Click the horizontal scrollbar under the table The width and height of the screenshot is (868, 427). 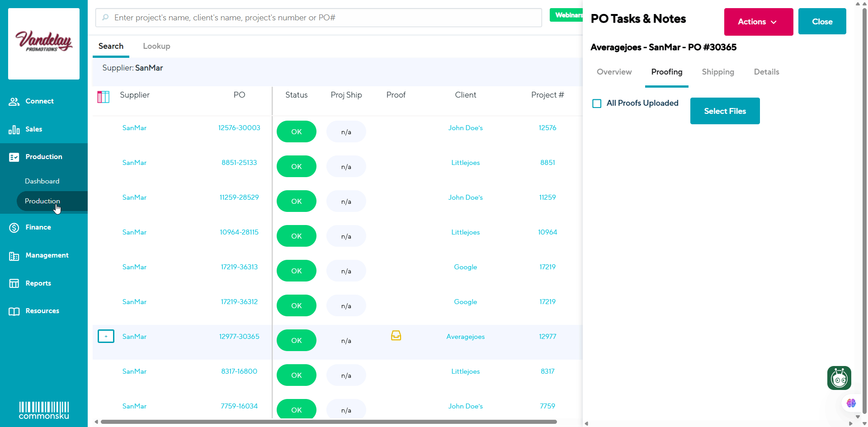coord(328,422)
